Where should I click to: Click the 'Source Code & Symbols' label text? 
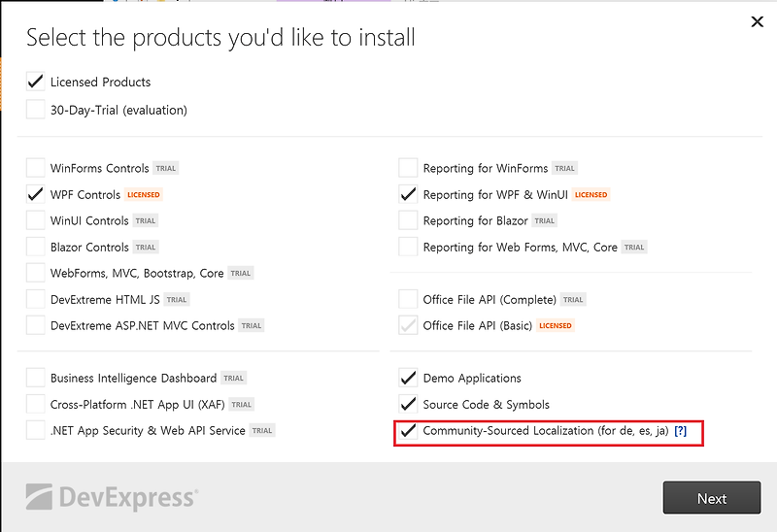click(x=487, y=405)
